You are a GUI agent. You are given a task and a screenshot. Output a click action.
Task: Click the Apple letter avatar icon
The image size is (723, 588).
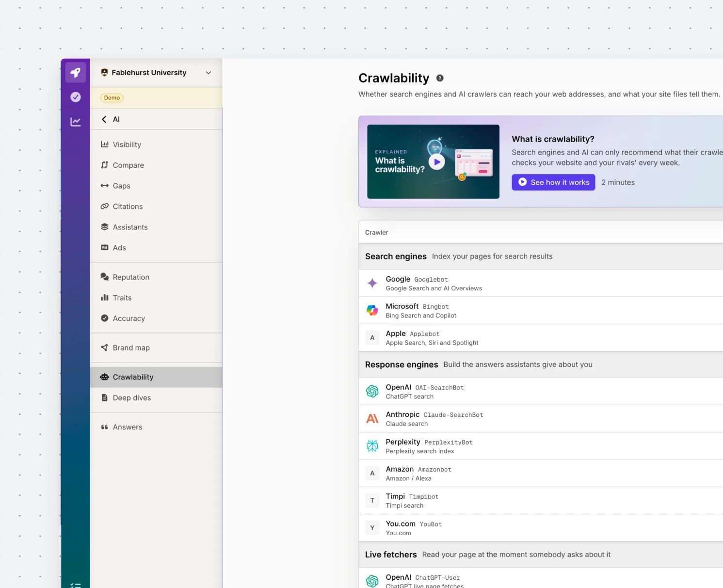[372, 337]
